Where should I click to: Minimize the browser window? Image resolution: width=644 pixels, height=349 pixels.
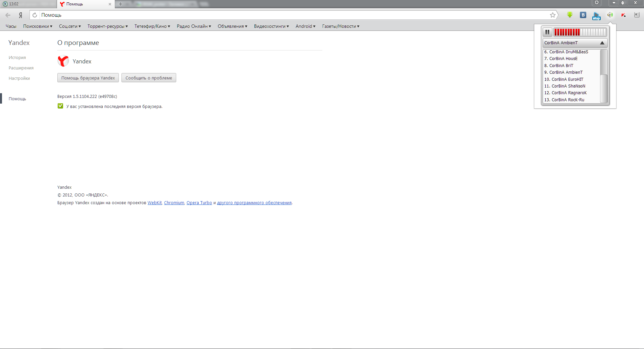pyautogui.click(x=614, y=3)
